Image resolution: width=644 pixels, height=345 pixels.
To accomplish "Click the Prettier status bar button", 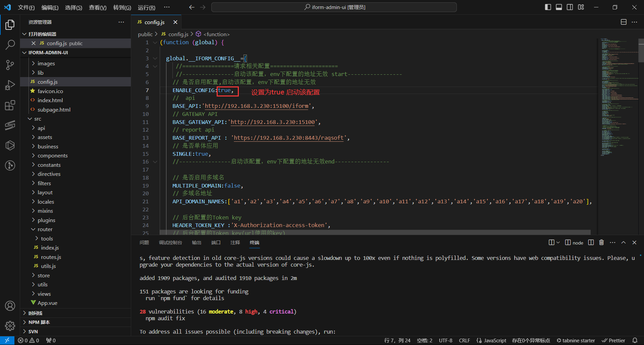I will tap(613, 340).
